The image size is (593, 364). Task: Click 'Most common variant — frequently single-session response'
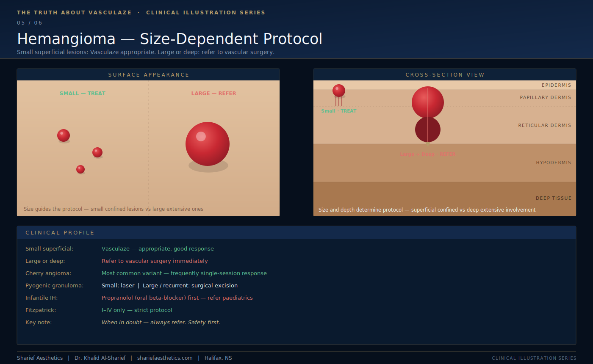(184, 273)
